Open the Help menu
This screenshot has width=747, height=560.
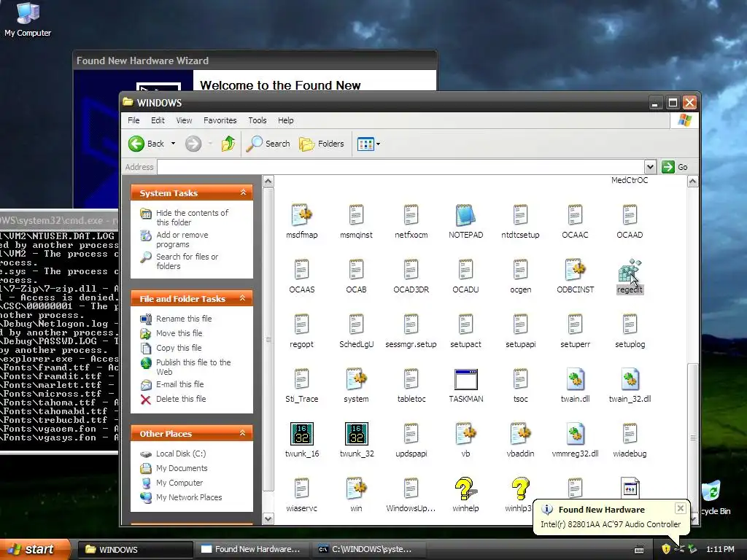[x=286, y=120]
